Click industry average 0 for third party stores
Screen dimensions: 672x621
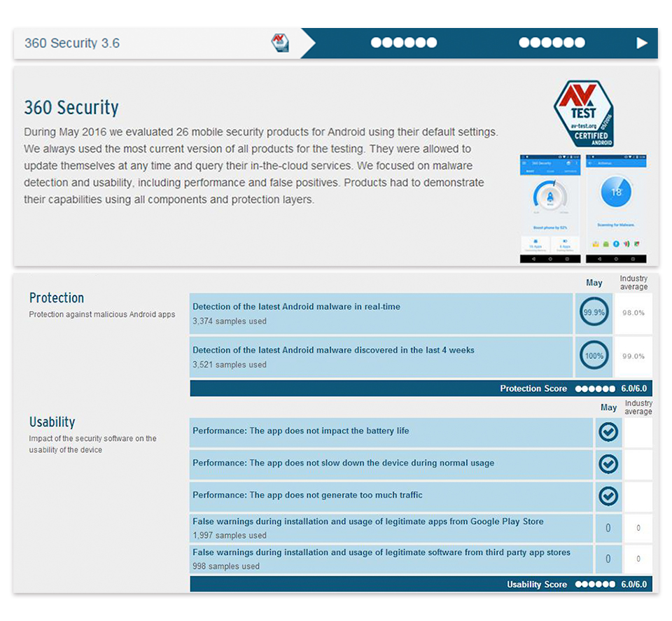(x=638, y=559)
